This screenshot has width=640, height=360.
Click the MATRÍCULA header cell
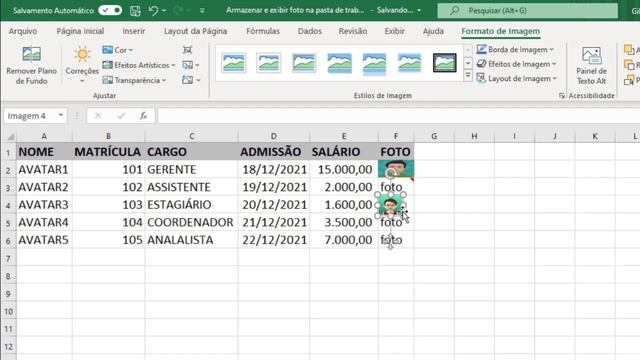pyautogui.click(x=108, y=152)
